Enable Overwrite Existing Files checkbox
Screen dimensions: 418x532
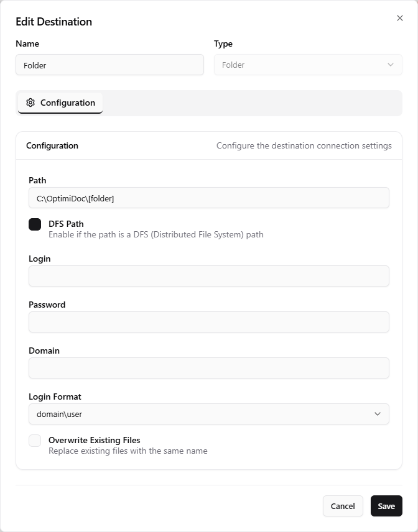pyautogui.click(x=35, y=441)
